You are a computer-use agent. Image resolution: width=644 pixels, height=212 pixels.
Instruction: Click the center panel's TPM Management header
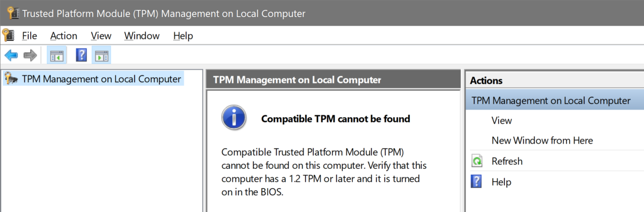click(x=297, y=80)
